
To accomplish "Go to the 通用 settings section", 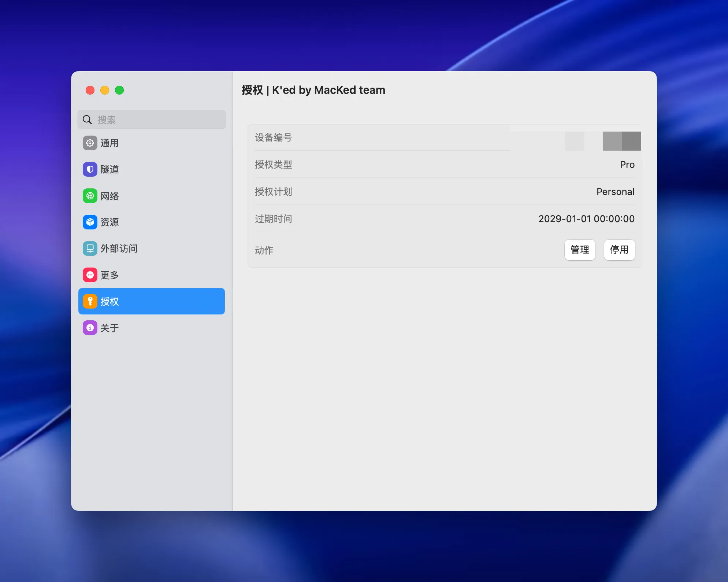I will 152,143.
